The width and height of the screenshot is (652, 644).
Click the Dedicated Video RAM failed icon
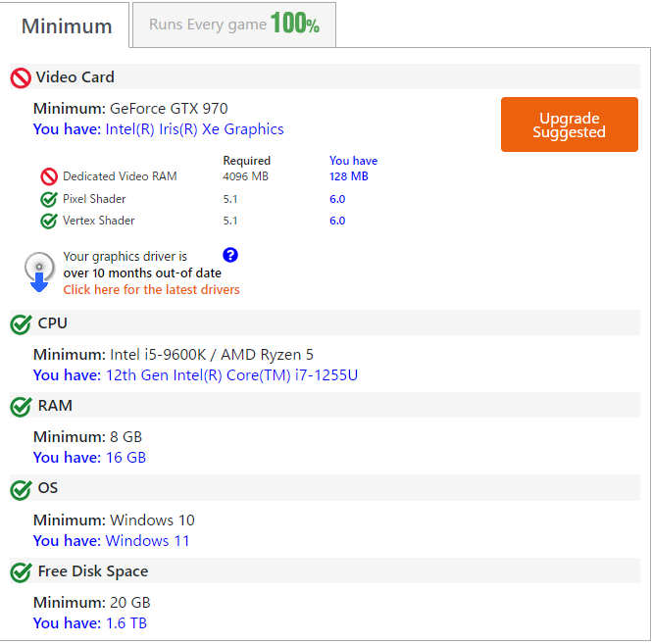point(49,176)
